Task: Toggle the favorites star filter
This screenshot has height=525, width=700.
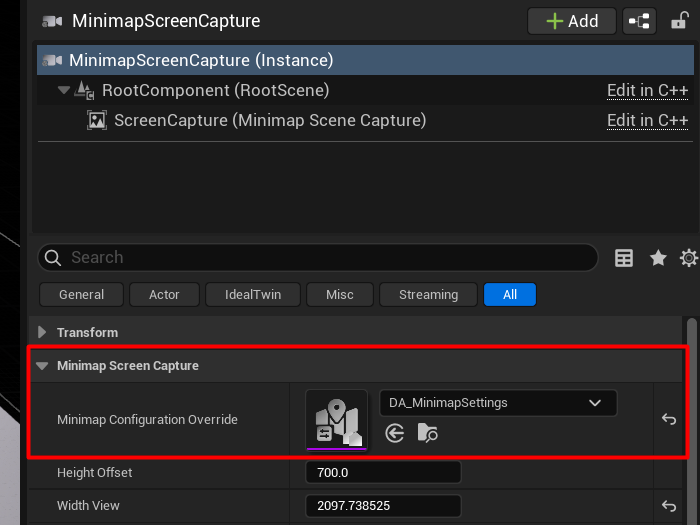Action: coord(658,258)
